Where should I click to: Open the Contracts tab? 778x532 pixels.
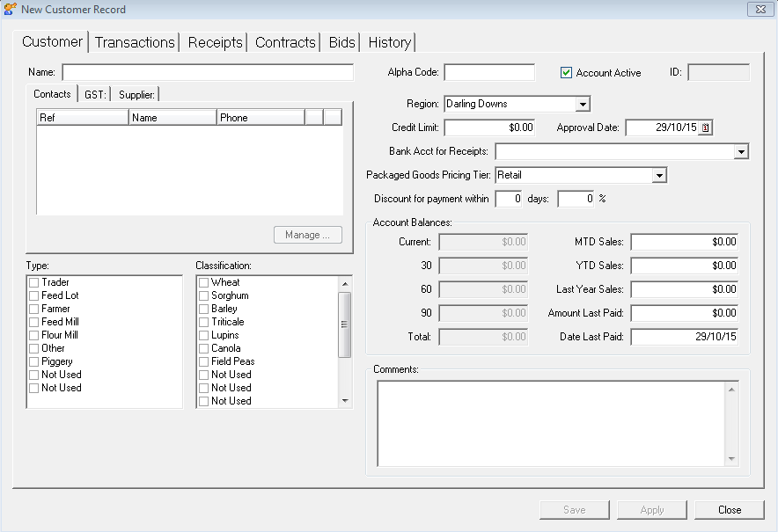[285, 42]
